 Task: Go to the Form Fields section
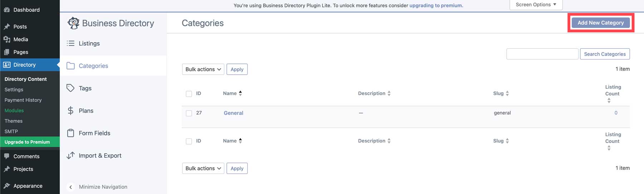pyautogui.click(x=94, y=133)
